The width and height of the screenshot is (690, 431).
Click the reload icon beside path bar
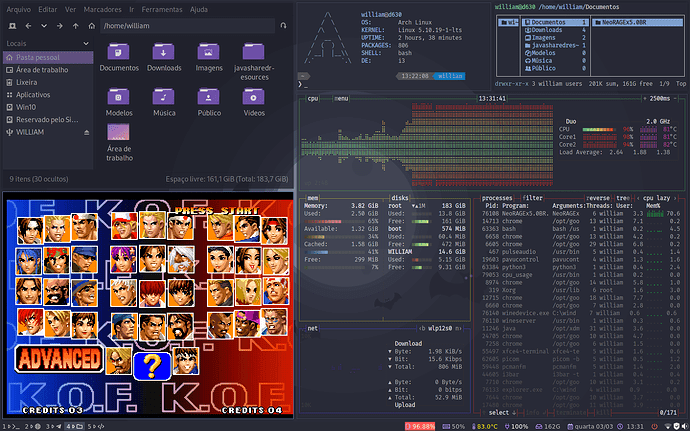pos(283,26)
